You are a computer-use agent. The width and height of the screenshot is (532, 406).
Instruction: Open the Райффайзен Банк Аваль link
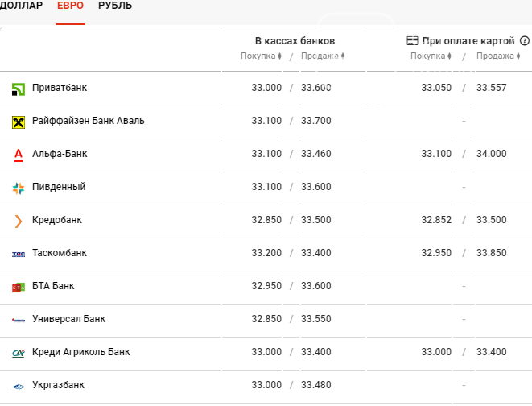[x=89, y=121]
